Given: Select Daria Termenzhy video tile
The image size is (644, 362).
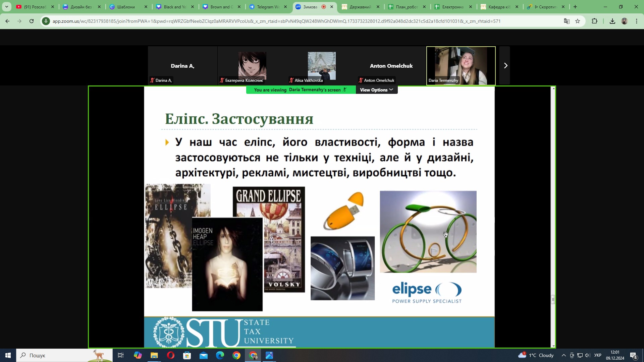Looking at the screenshot, I should 461,66.
